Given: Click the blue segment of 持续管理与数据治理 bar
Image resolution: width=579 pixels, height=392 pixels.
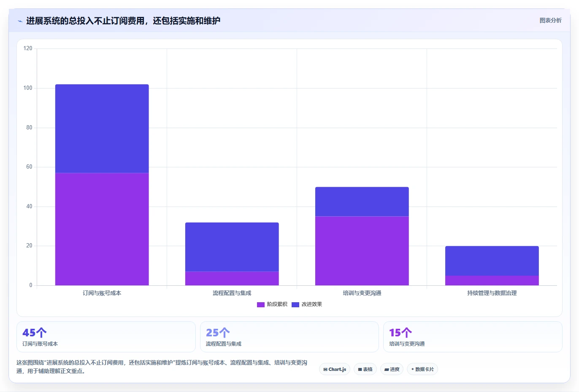Looking at the screenshot, I should click(x=492, y=261).
